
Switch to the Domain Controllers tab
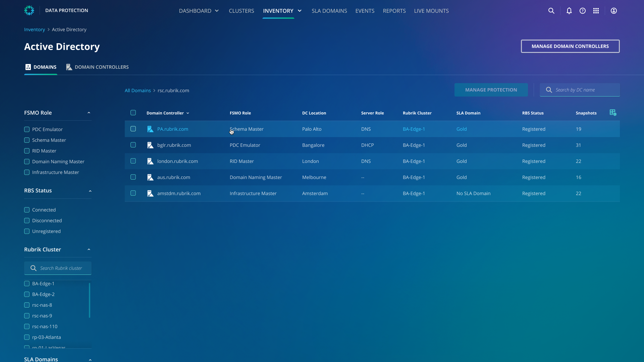point(97,67)
